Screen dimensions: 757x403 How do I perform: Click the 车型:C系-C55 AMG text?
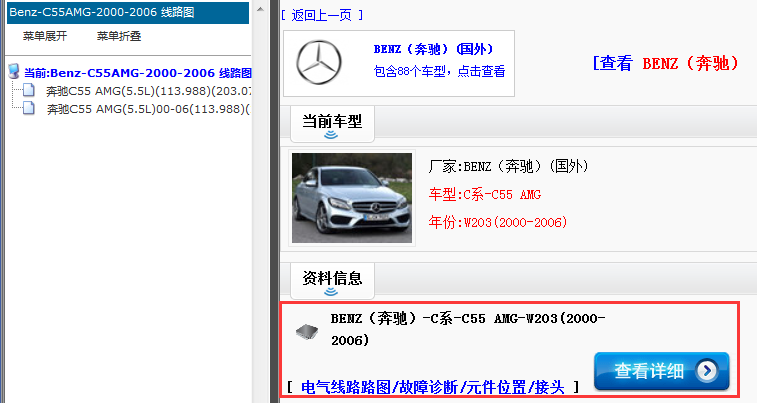point(485,195)
